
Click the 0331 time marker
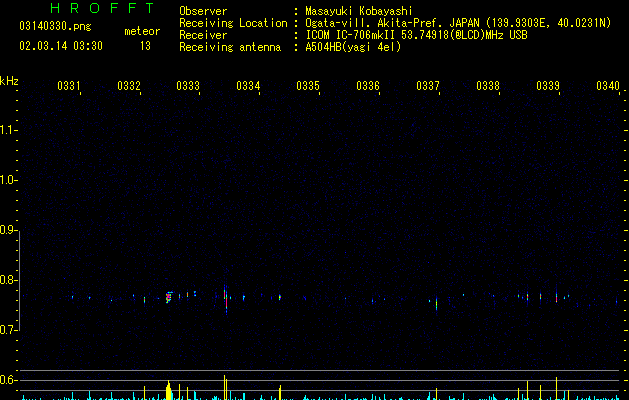point(69,85)
